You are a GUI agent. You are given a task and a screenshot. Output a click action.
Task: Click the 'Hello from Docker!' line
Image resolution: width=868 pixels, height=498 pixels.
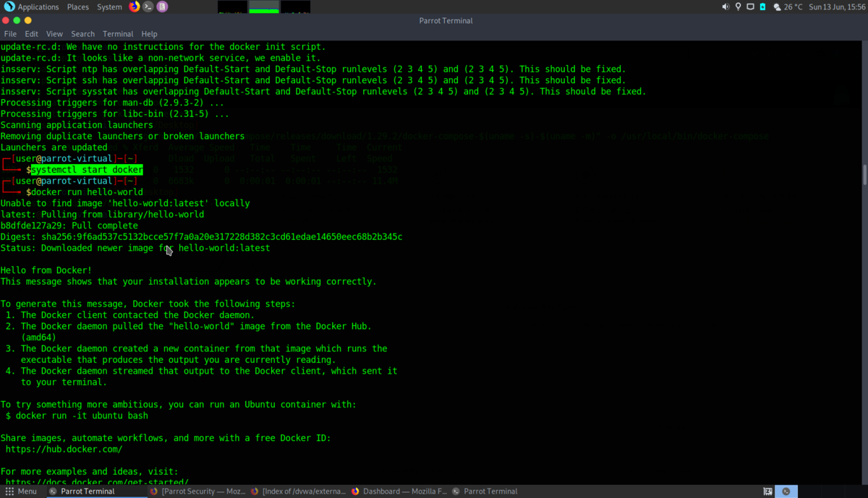(x=46, y=270)
